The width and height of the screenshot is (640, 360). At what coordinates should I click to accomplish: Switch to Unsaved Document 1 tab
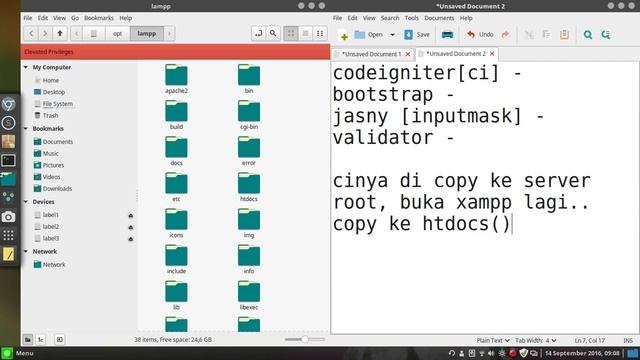[x=371, y=54]
